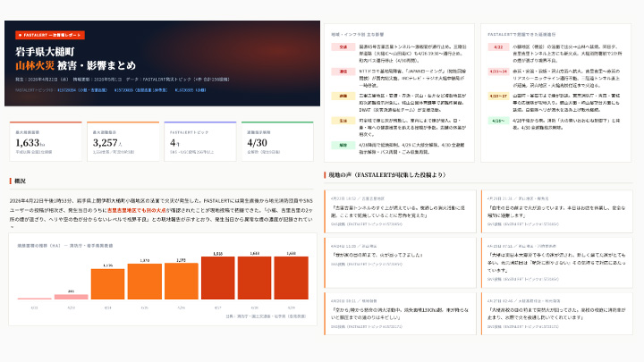
Task: Open the voice card dated 4月25日 in the right column
Action: click(557, 262)
